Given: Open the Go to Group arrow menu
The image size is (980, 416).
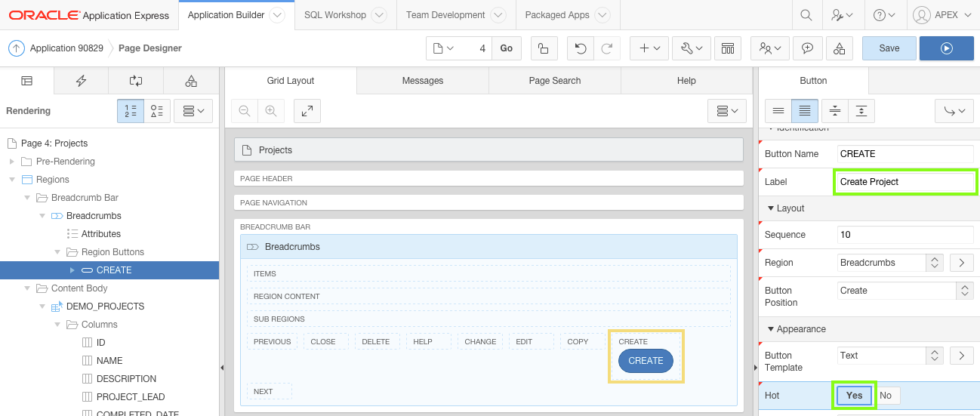Looking at the screenshot, I should pyautogui.click(x=954, y=111).
